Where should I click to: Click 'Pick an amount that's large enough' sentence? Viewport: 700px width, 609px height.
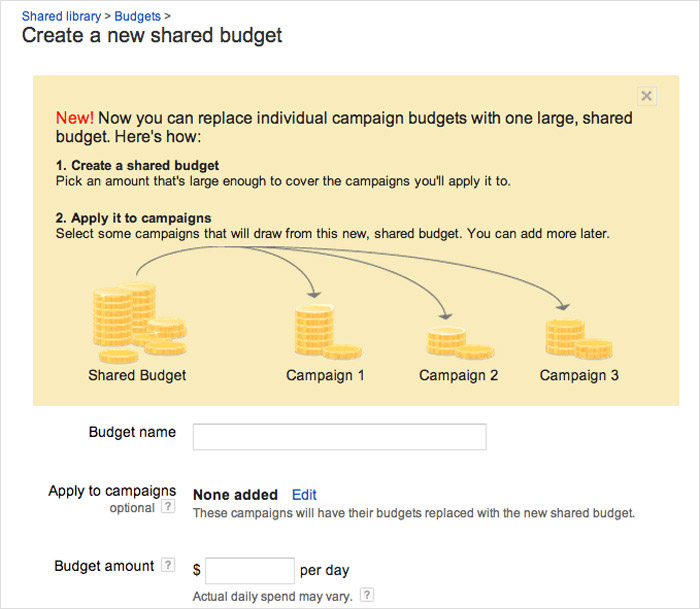click(x=283, y=181)
